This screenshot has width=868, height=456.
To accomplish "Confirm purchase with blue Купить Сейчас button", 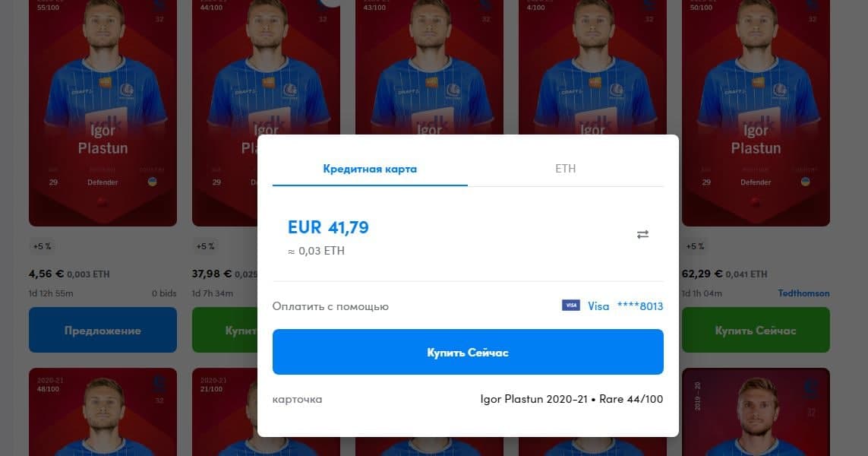I will (468, 352).
